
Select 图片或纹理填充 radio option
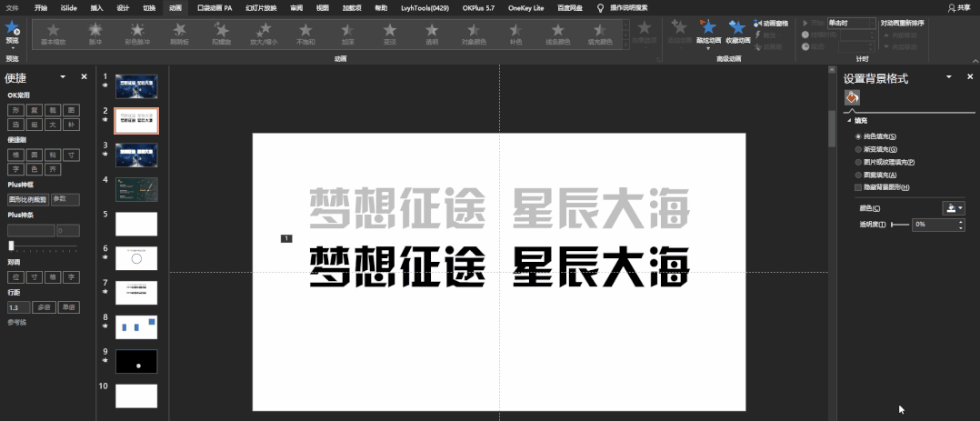[x=858, y=162]
